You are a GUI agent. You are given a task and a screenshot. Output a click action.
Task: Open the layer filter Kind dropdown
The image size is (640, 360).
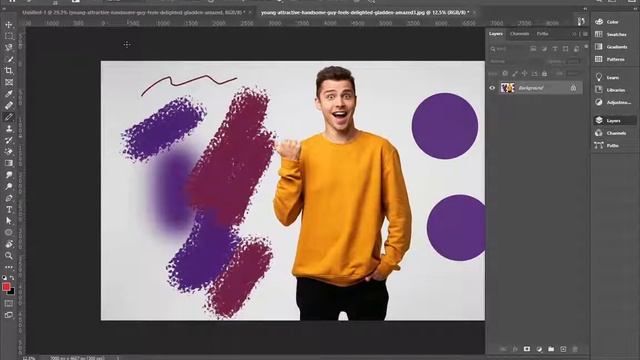pos(508,49)
